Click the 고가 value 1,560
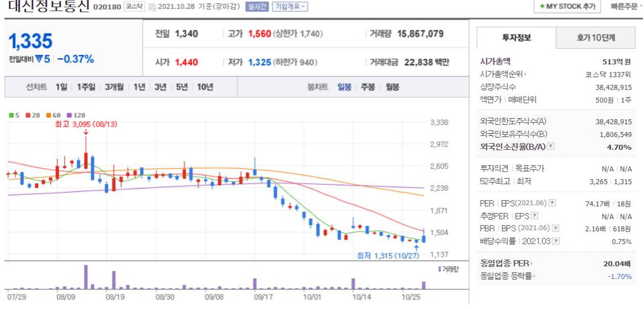The width and height of the screenshot is (644, 309). pyautogui.click(x=259, y=34)
